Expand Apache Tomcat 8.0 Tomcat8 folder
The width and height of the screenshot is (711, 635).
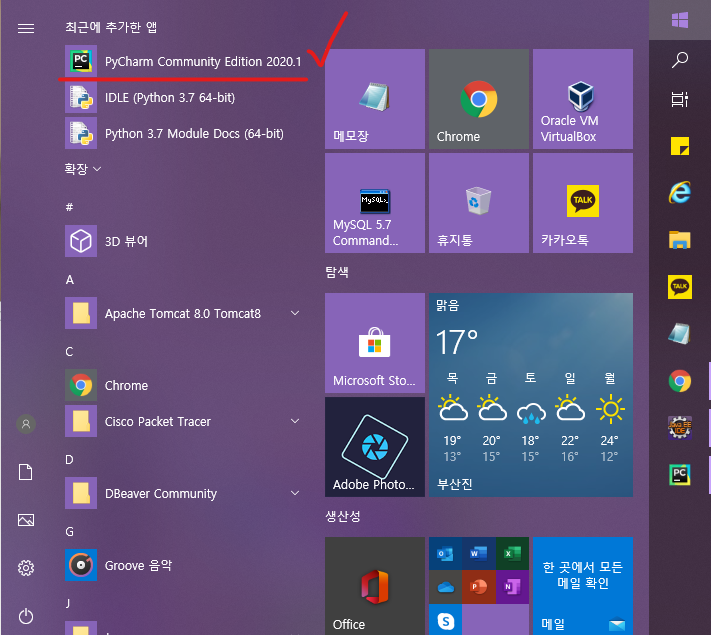click(184, 313)
